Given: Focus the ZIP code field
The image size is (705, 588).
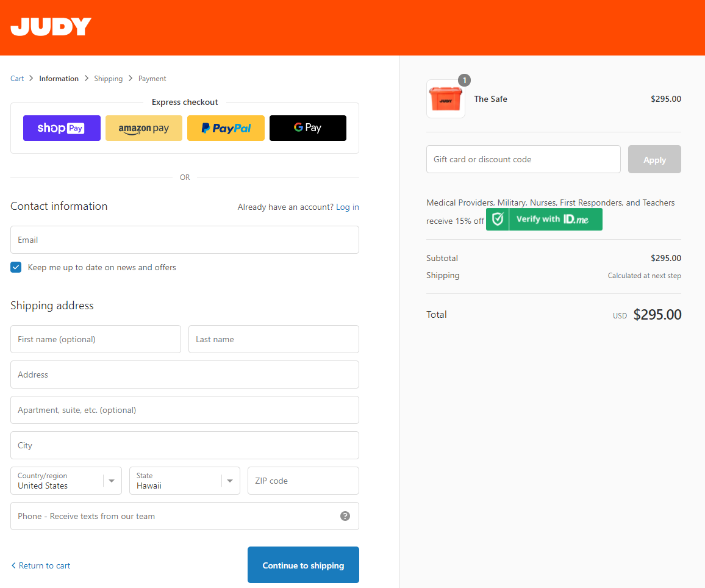Looking at the screenshot, I should click(x=304, y=481).
